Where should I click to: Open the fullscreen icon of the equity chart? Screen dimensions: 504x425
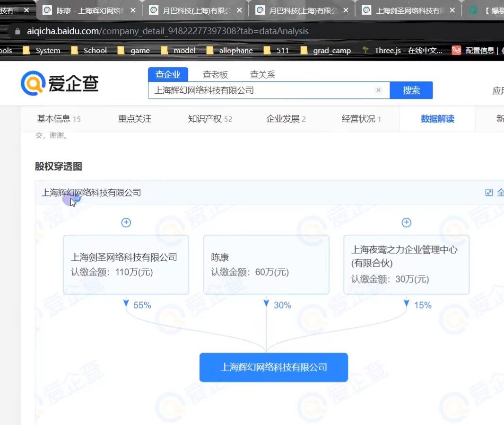(x=489, y=193)
